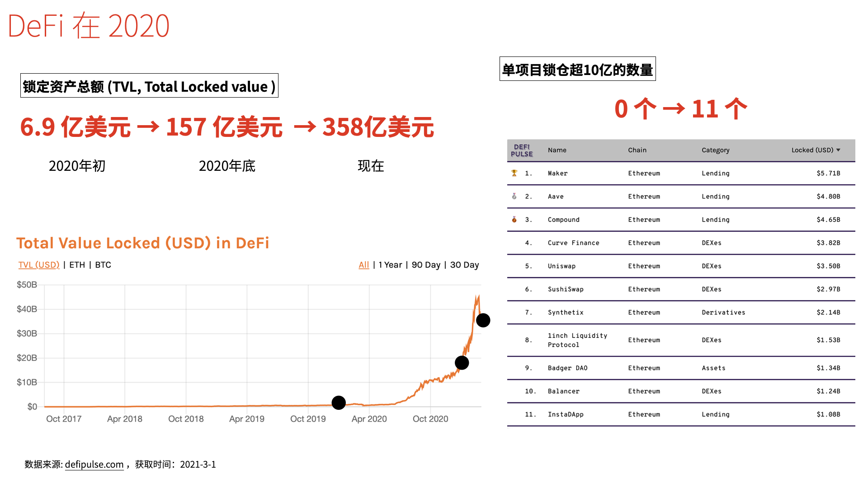
Task: Click the Maker row name
Action: click(557, 173)
